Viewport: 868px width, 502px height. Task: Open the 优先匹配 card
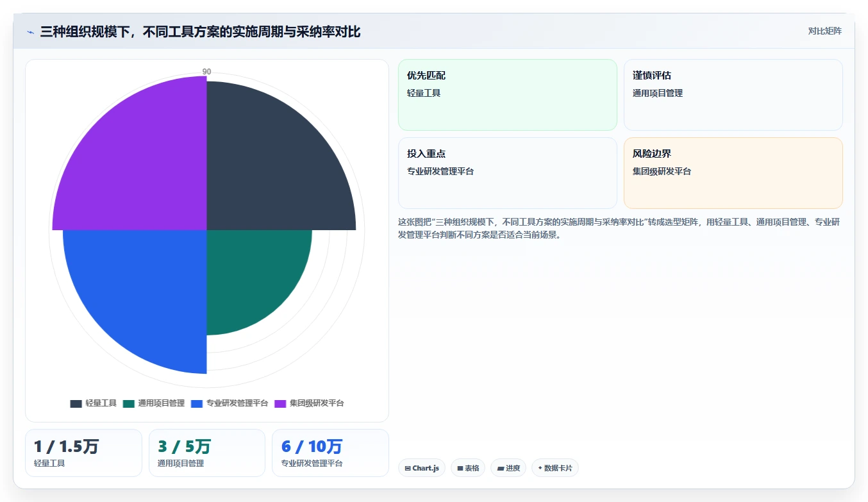(x=507, y=95)
